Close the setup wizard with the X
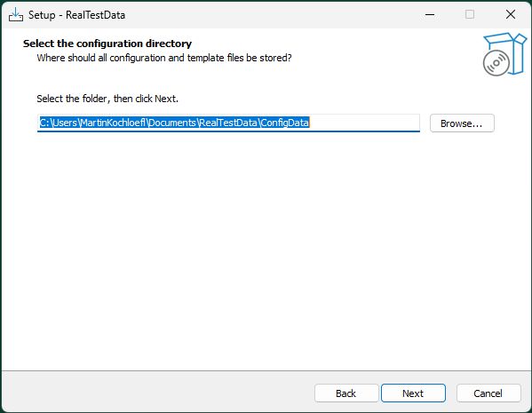Viewport: 532px width, 413px height. [x=511, y=14]
